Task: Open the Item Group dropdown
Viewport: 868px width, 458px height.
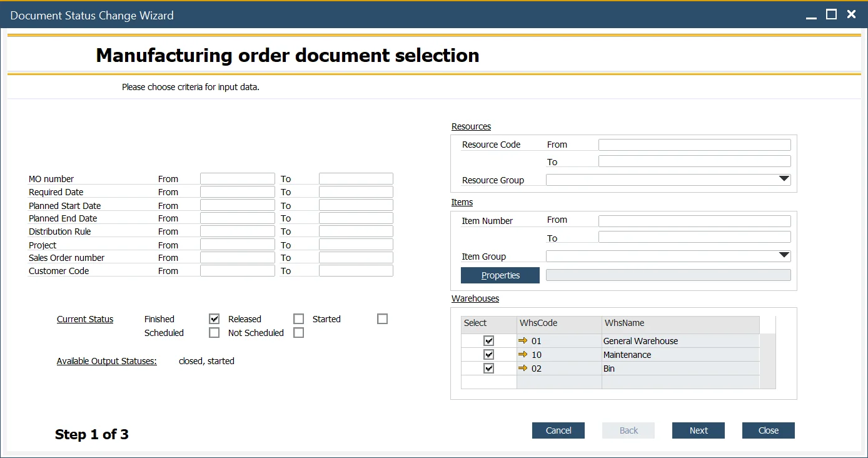Action: click(784, 256)
